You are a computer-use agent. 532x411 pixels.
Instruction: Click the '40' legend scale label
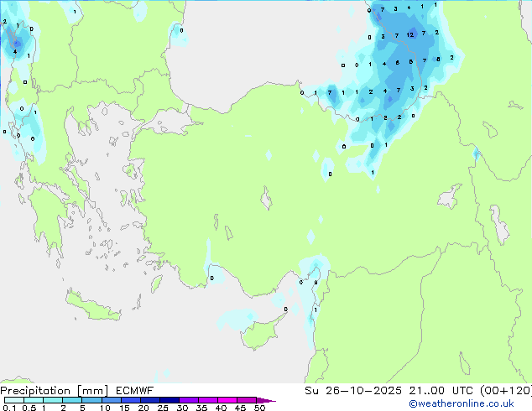coord(222,408)
